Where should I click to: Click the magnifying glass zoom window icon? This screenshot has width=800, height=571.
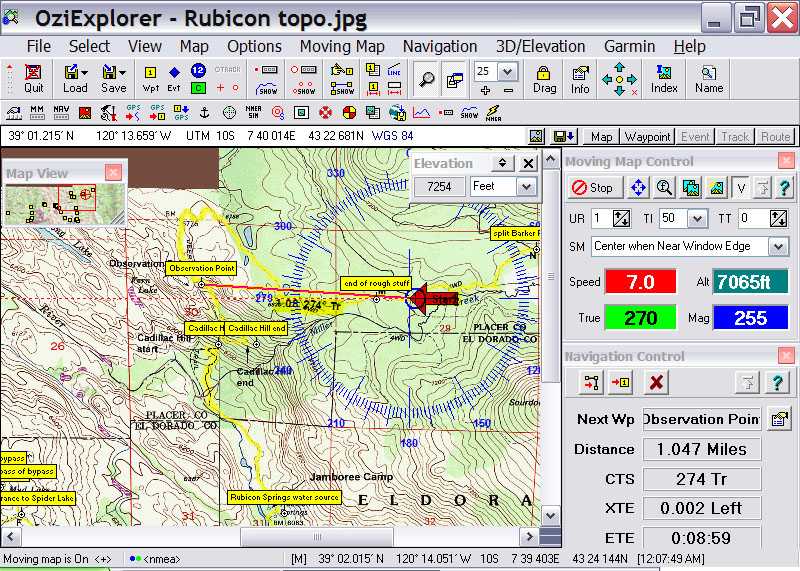pos(426,79)
